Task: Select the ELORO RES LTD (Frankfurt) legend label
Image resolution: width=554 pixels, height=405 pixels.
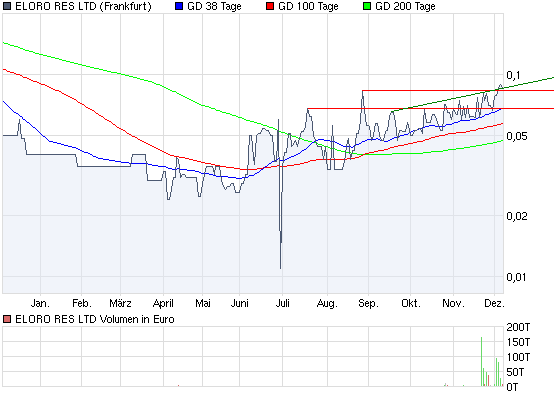Action: pyautogui.click(x=83, y=6)
